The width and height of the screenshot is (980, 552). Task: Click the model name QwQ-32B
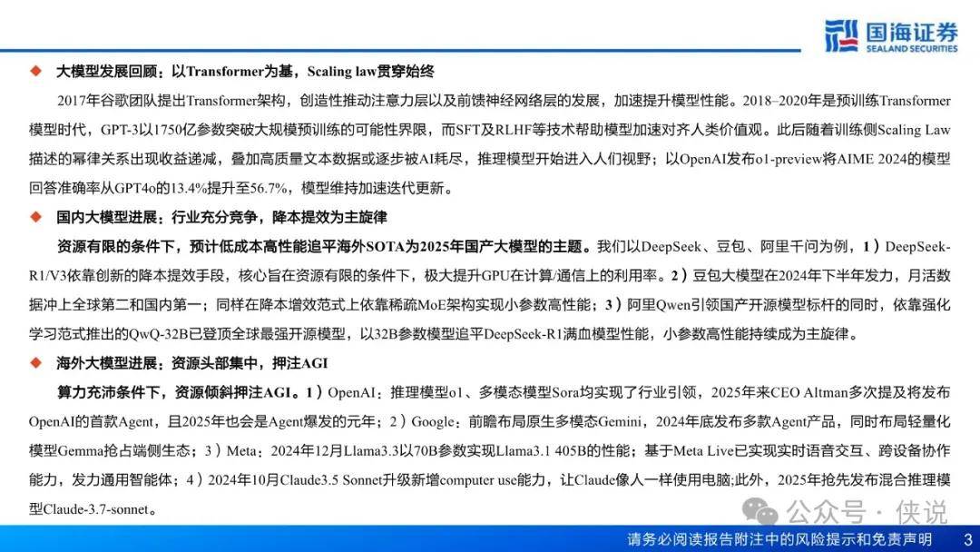(x=159, y=334)
